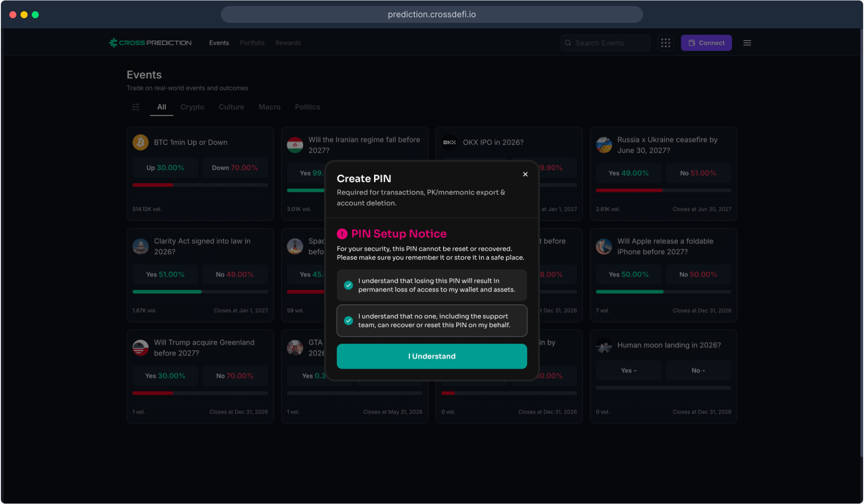
Task: Select Yes 50.00% on Apple foldable card
Action: 629,274
